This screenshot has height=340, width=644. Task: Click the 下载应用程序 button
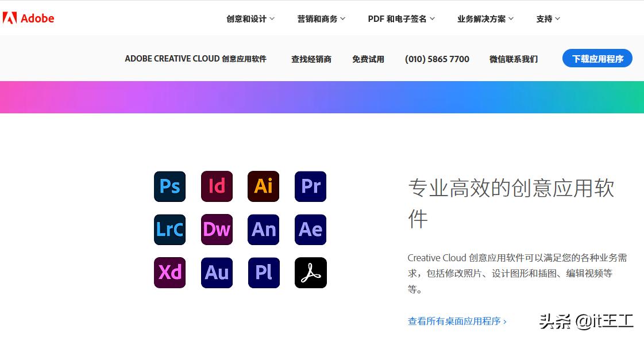[597, 58]
